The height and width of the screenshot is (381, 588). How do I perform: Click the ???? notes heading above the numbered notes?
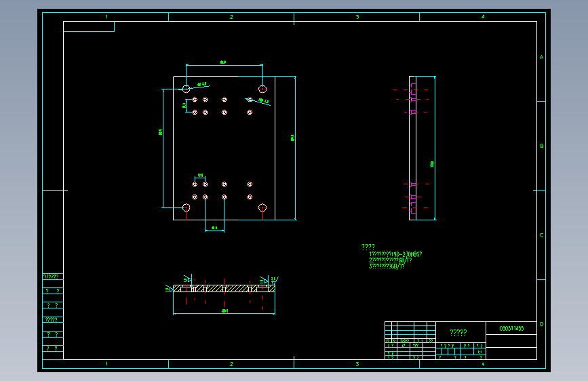(x=368, y=247)
